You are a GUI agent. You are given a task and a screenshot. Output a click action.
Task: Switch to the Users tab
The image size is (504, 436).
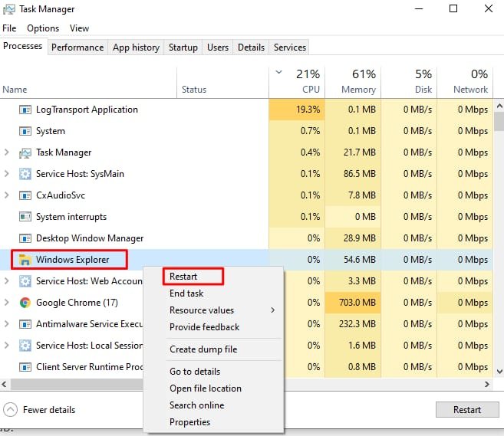coord(218,48)
